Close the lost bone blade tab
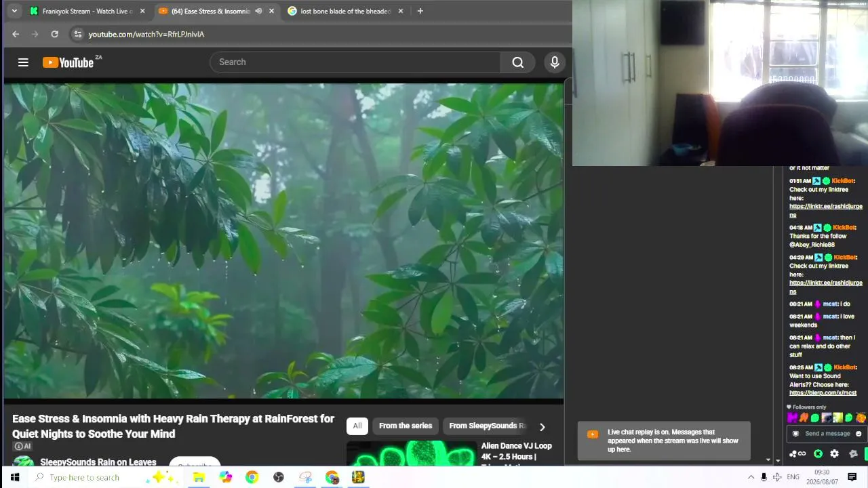 [401, 11]
